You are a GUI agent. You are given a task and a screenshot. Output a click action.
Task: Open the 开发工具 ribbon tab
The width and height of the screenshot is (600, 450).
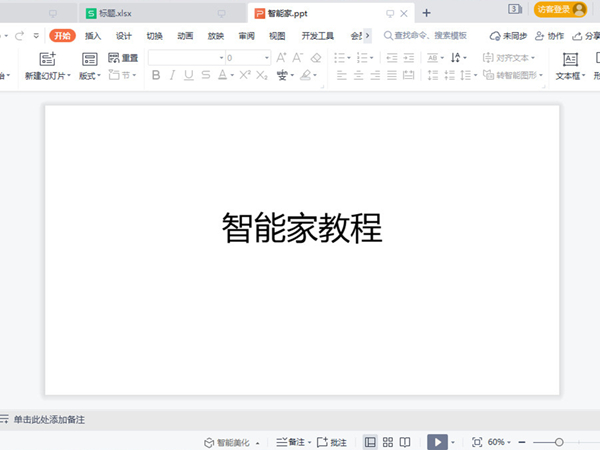click(318, 36)
